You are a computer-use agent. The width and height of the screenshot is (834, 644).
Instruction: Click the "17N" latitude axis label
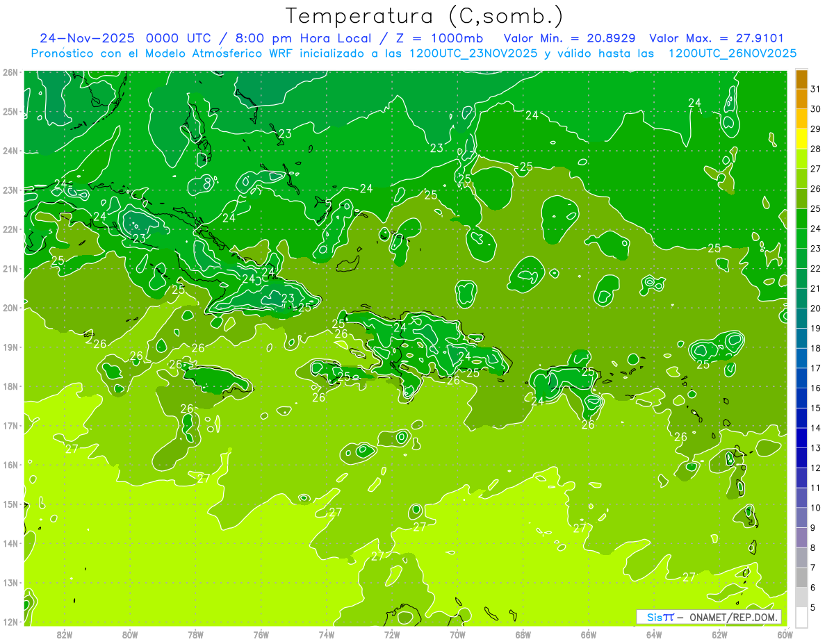(10, 426)
